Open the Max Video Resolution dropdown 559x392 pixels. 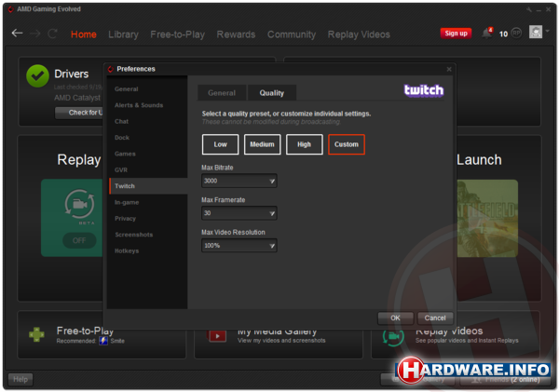tap(239, 246)
